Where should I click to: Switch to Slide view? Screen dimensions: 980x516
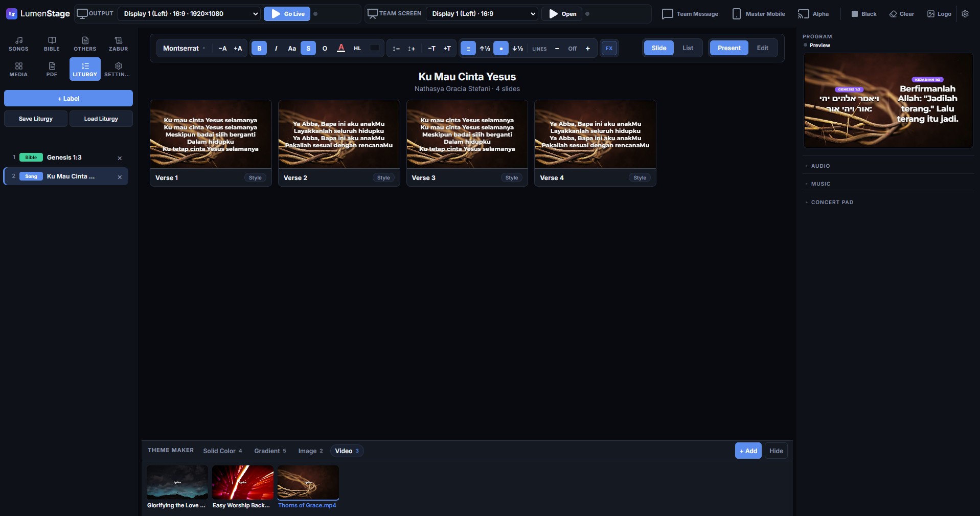[658, 48]
